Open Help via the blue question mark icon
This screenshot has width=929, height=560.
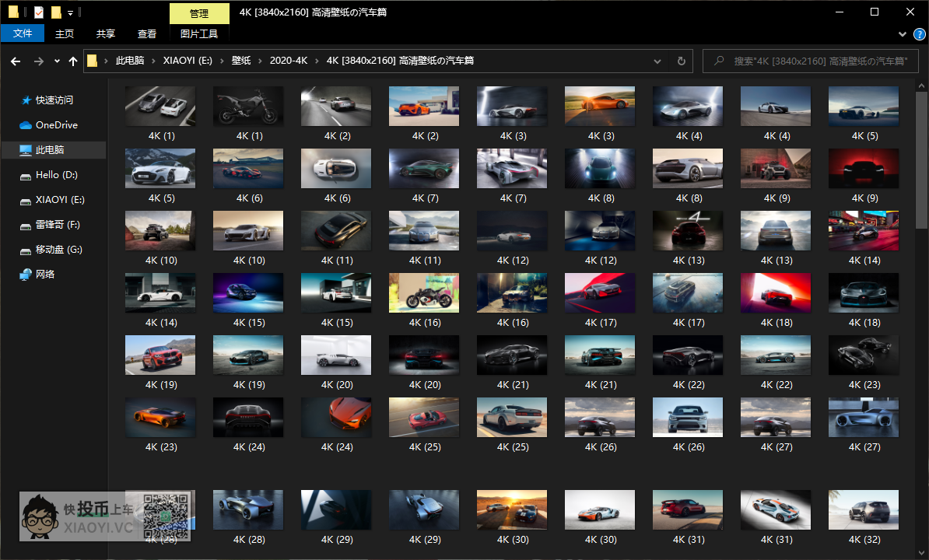point(919,34)
